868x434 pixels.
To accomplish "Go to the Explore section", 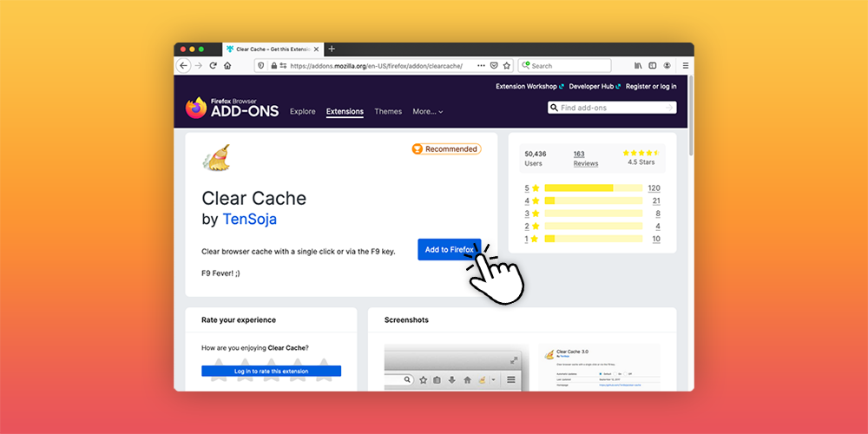I will pyautogui.click(x=303, y=111).
